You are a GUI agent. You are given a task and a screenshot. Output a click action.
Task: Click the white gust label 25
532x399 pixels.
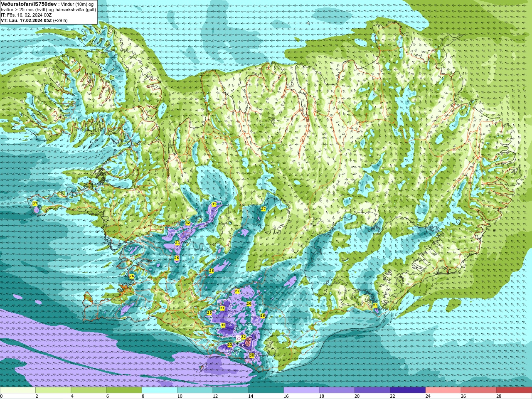(239, 338)
